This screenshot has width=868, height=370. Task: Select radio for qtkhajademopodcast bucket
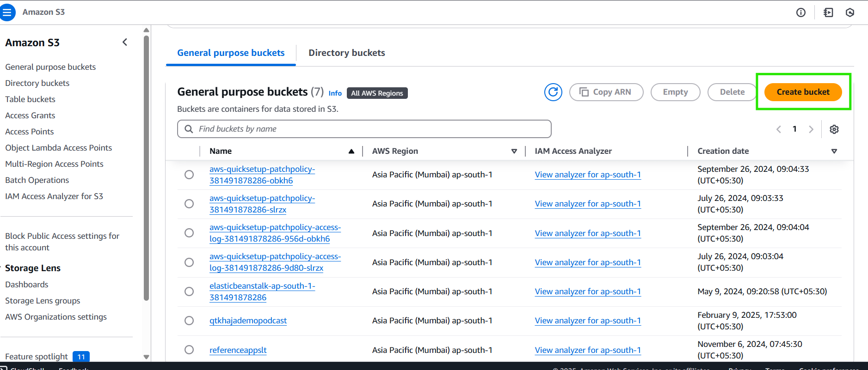(189, 321)
